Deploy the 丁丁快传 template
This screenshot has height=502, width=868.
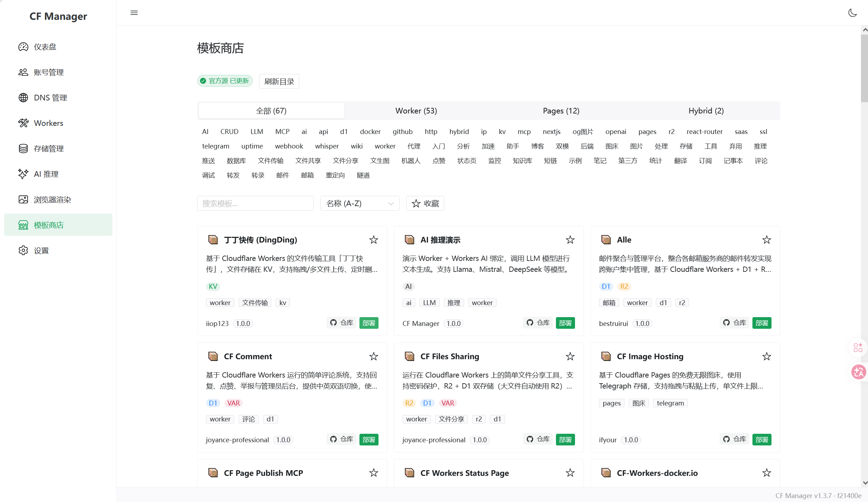pos(369,323)
